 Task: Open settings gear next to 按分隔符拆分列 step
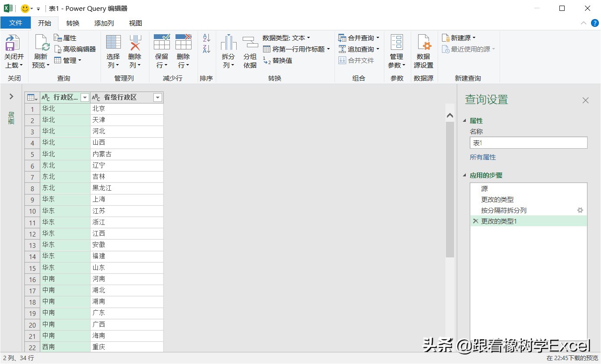click(580, 210)
